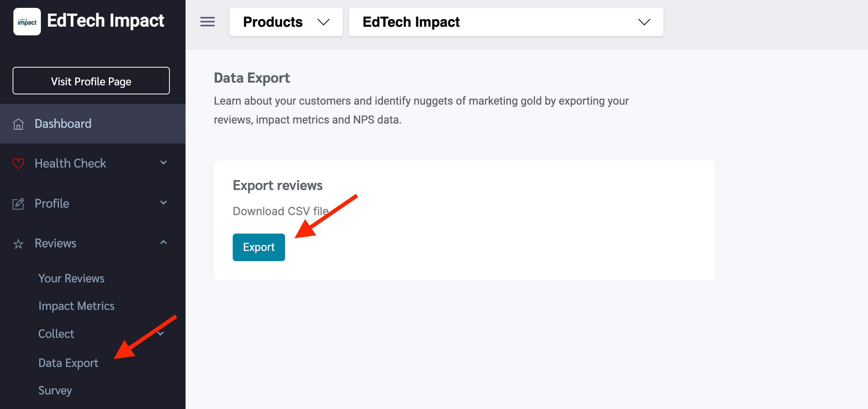The width and height of the screenshot is (868, 409).
Task: Toggle the hamburger sidebar menu icon
Action: tap(208, 22)
